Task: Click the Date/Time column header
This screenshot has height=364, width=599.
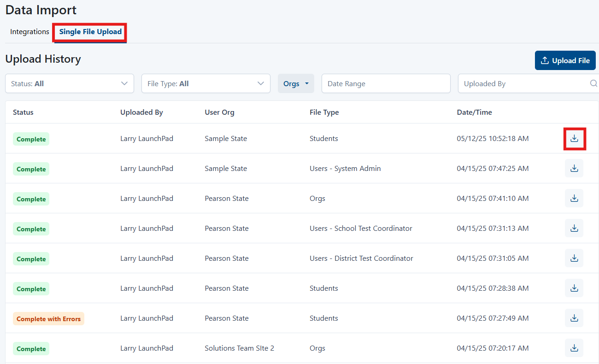Action: [474, 112]
